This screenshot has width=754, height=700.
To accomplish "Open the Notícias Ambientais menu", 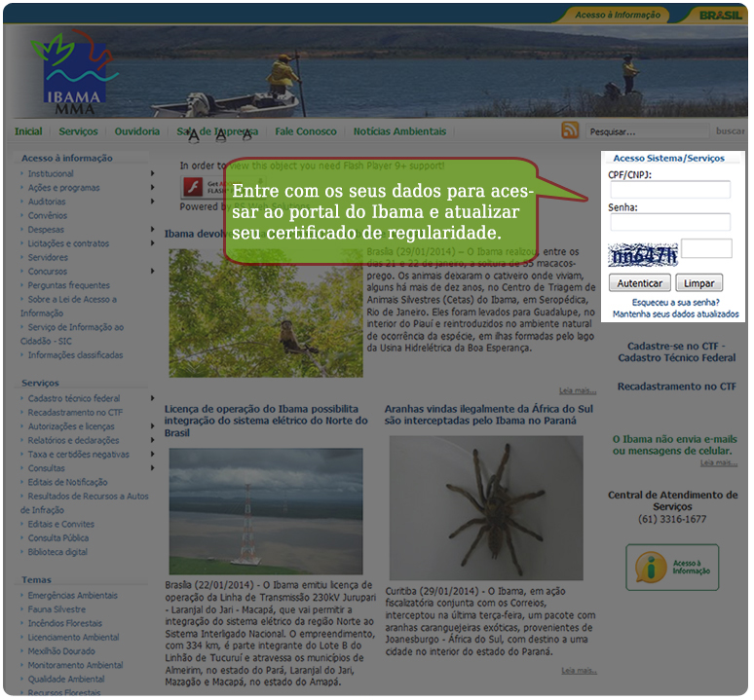I will tap(399, 131).
